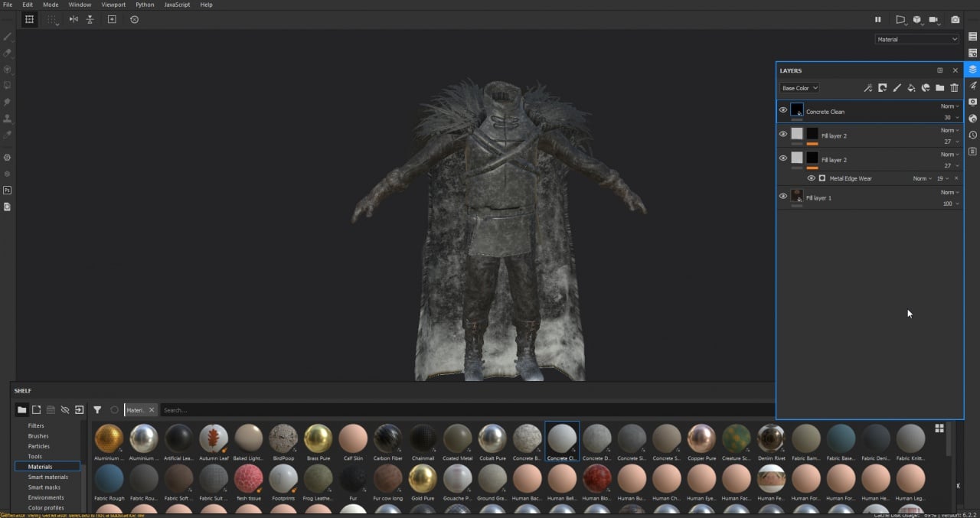Image resolution: width=980 pixels, height=518 pixels.
Task: Hide the Concrete Clean layer
Action: pos(782,110)
